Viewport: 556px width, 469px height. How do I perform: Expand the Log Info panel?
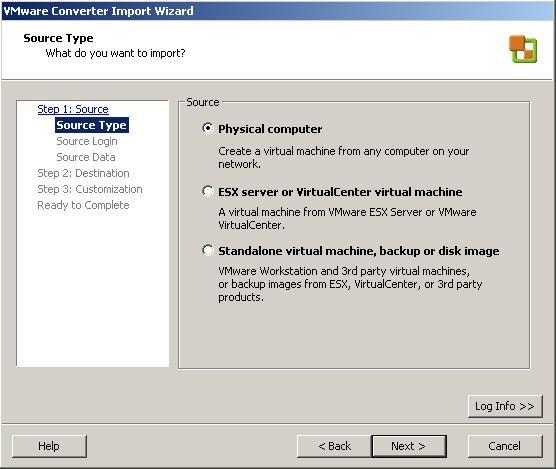pyautogui.click(x=505, y=406)
